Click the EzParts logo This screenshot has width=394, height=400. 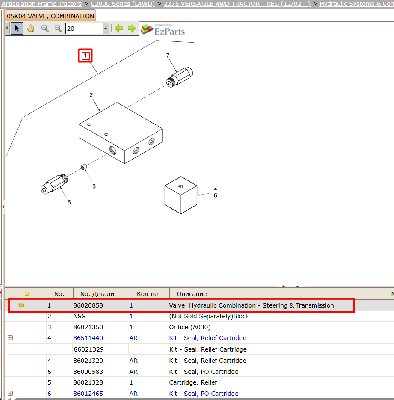163,30
